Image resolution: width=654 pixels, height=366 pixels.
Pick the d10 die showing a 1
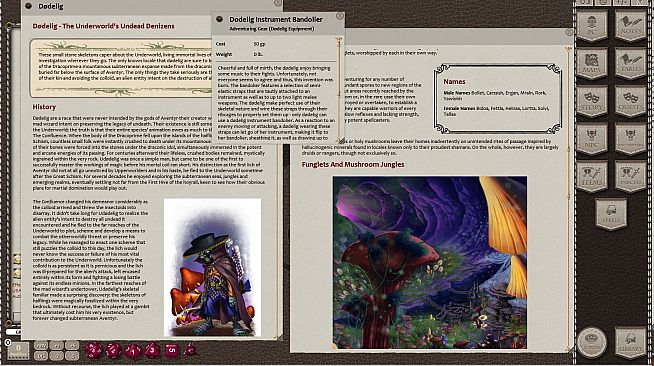133,351
